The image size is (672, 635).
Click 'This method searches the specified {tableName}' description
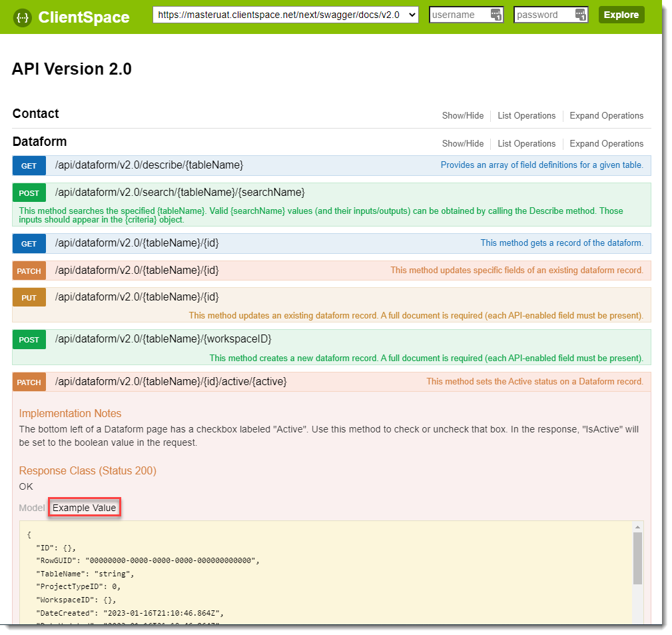321,215
